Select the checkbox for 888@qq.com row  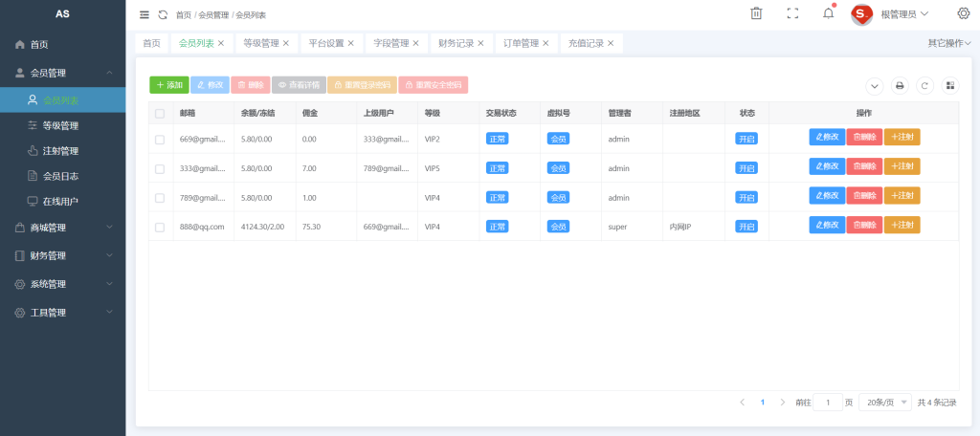(x=160, y=227)
